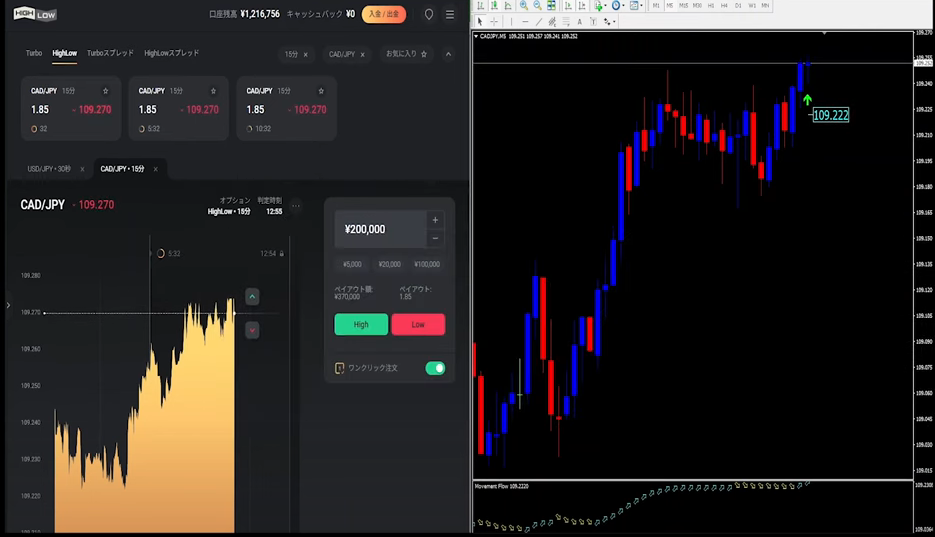Open the templates dropdown in MT4
935x537 pixels.
click(x=636, y=5)
